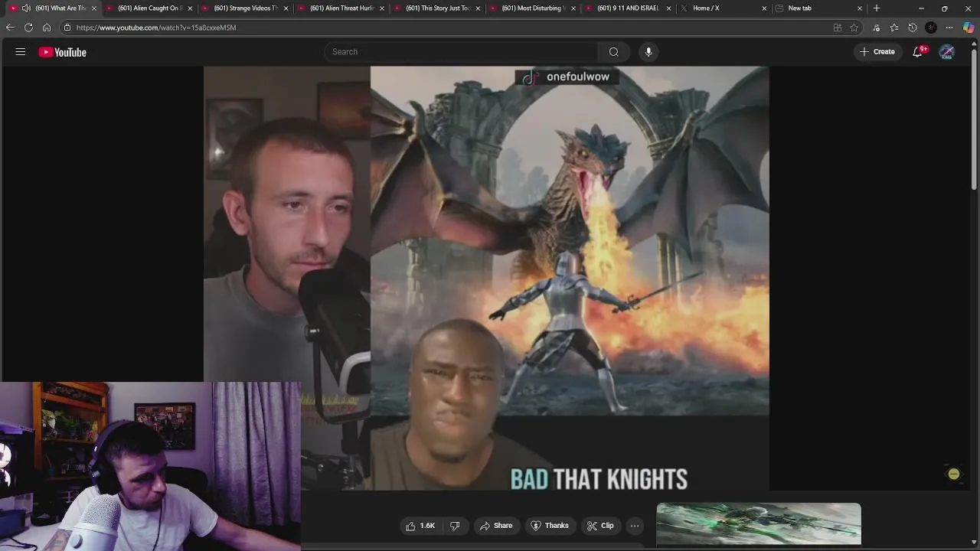Open more actions ellipsis under the video

pyautogui.click(x=635, y=526)
